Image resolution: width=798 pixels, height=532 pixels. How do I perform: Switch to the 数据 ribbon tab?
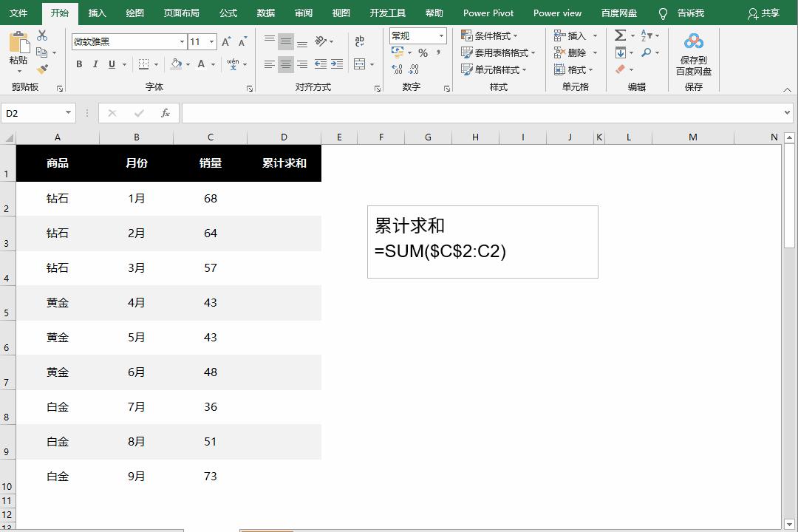(x=266, y=13)
